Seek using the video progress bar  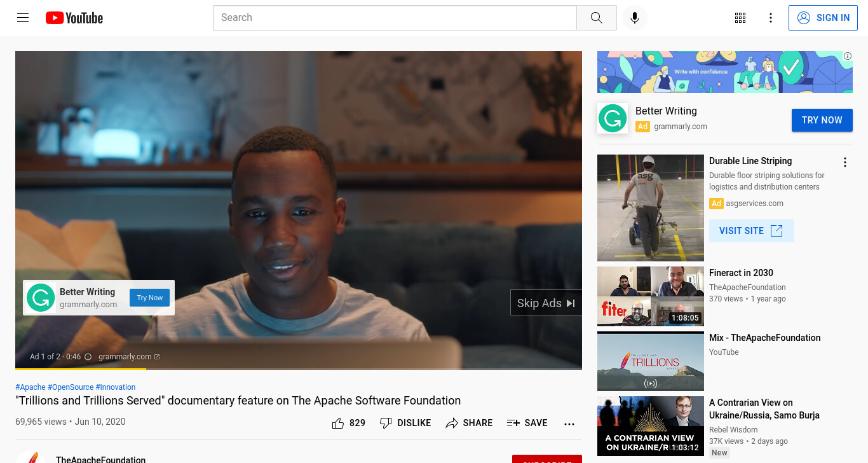299,369
